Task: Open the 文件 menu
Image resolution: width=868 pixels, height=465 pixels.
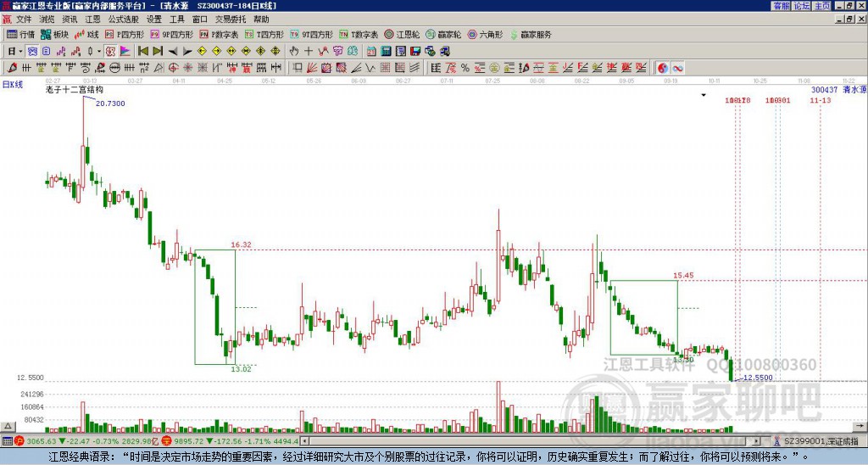Action: coord(24,20)
